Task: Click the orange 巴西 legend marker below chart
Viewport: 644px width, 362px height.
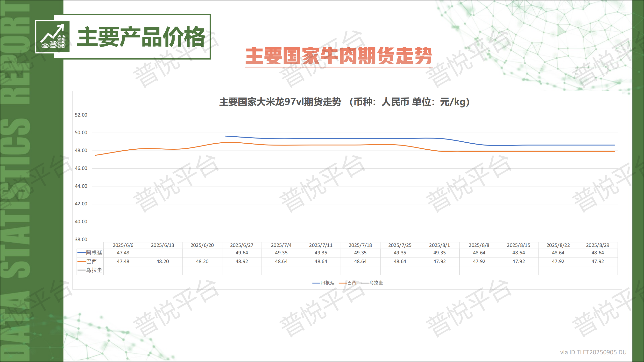Action: pos(342,283)
